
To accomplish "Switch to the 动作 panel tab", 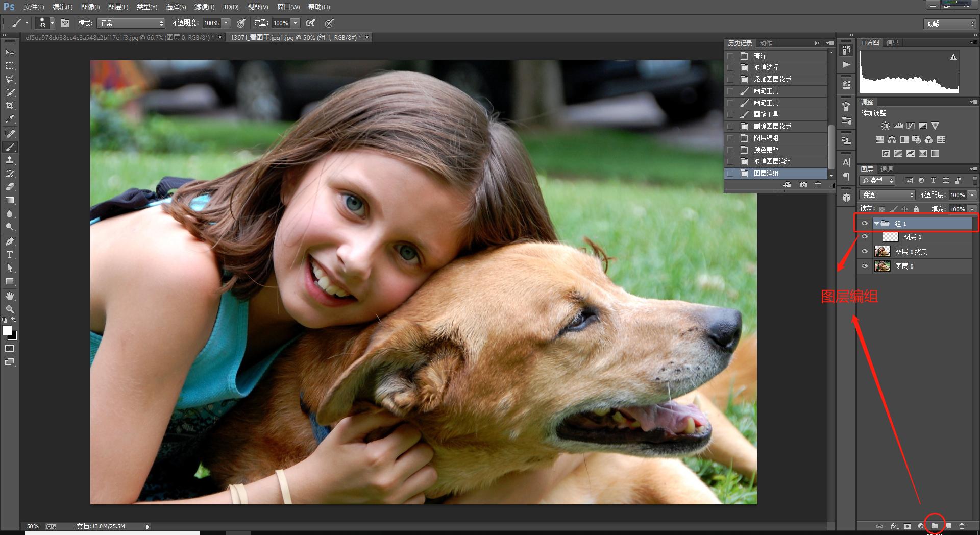I will pyautogui.click(x=766, y=43).
